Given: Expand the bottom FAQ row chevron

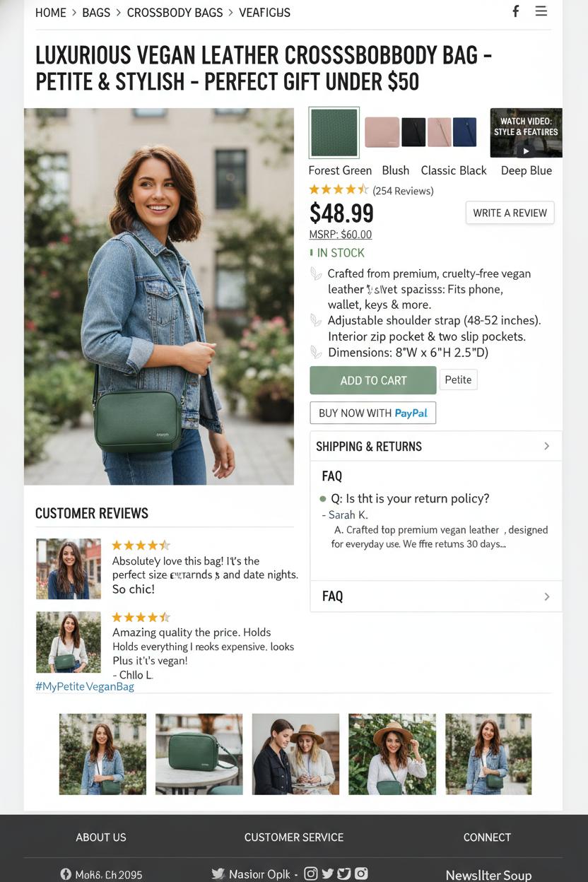Looking at the screenshot, I should (x=546, y=596).
